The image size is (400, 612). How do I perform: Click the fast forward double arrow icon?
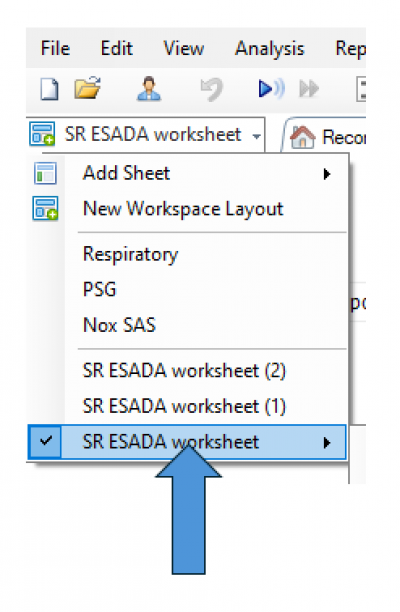(x=309, y=89)
